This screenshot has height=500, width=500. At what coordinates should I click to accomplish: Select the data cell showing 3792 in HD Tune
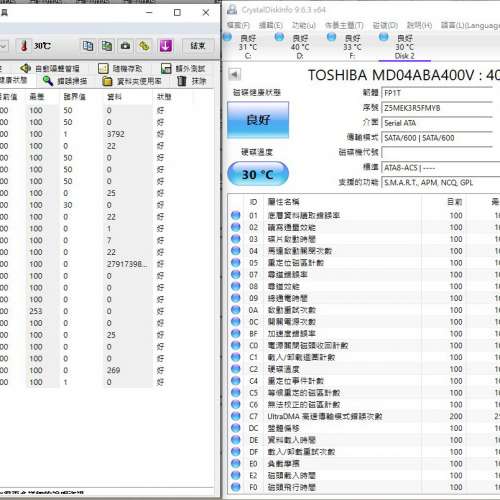click(x=116, y=134)
